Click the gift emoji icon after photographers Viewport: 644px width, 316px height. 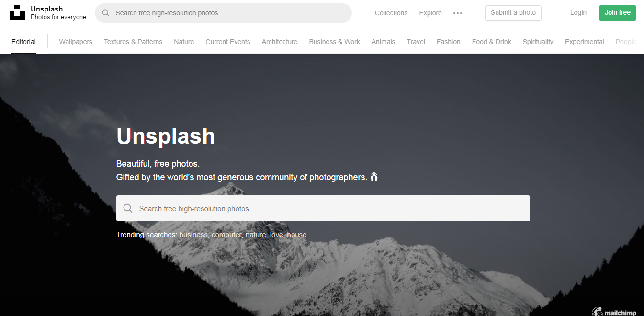(x=374, y=177)
